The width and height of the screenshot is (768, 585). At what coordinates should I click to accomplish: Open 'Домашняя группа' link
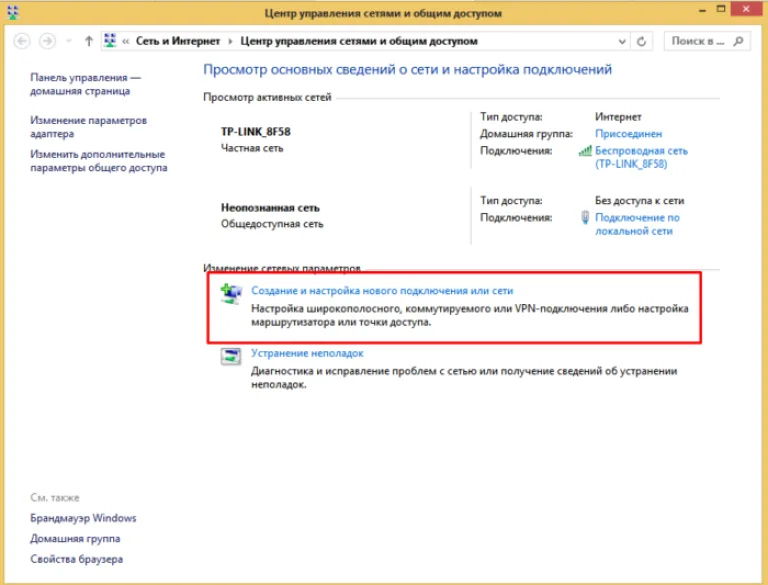coord(75,538)
